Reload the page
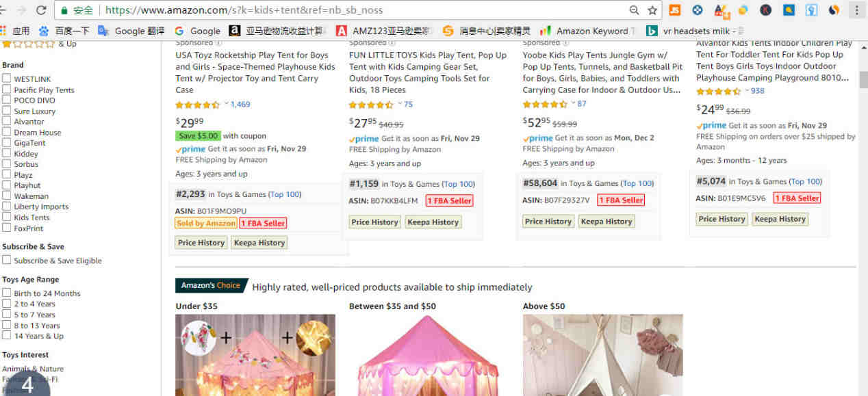The image size is (868, 396). [41, 10]
